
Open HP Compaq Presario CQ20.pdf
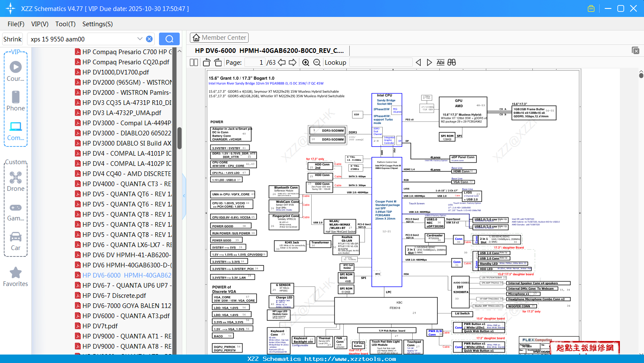122,62
